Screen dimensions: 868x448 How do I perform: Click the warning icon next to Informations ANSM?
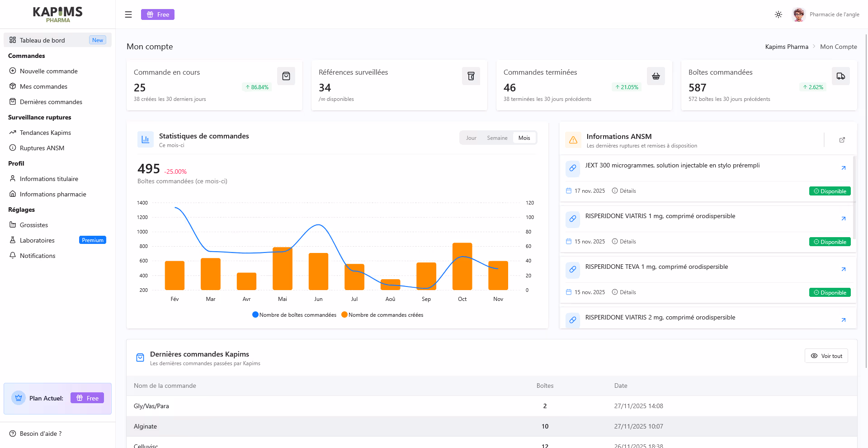coord(573,140)
